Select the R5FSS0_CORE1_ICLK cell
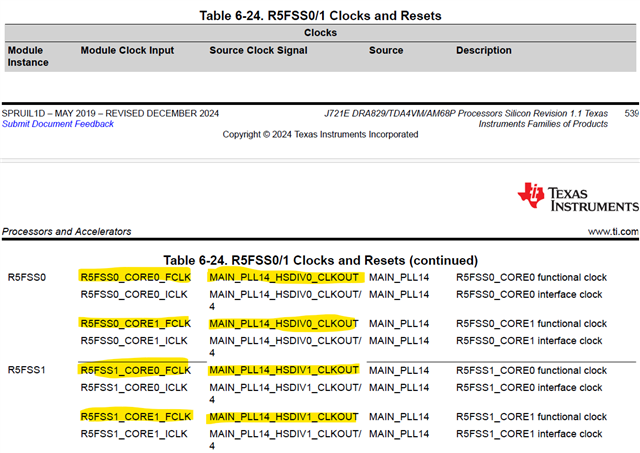640x453 pixels. pyautogui.click(x=134, y=341)
